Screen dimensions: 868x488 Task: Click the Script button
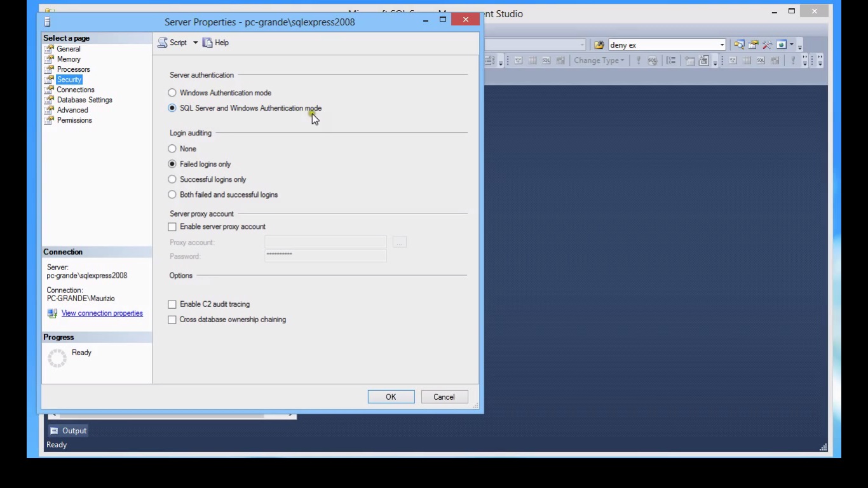click(x=172, y=43)
